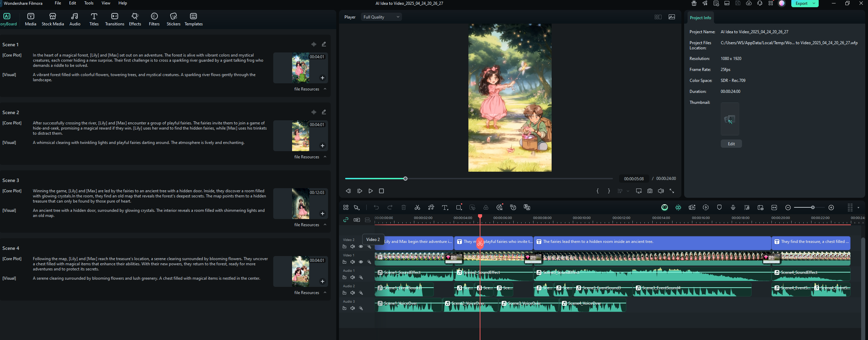868x340 pixels.
Task: Take a snapshot with the camera icon
Action: (x=650, y=191)
